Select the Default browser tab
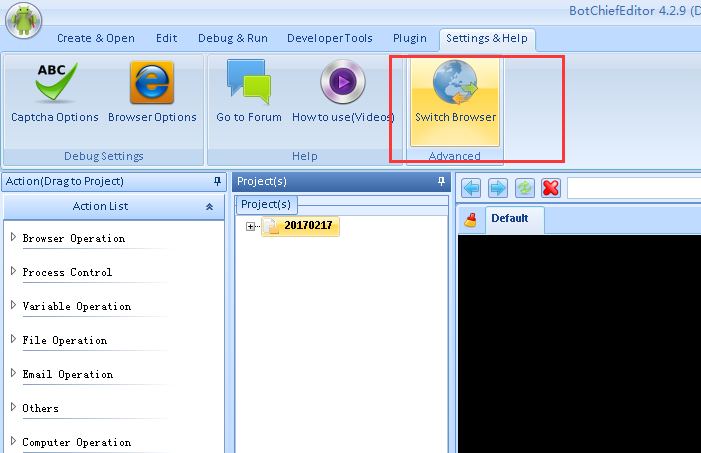 pyautogui.click(x=509, y=218)
